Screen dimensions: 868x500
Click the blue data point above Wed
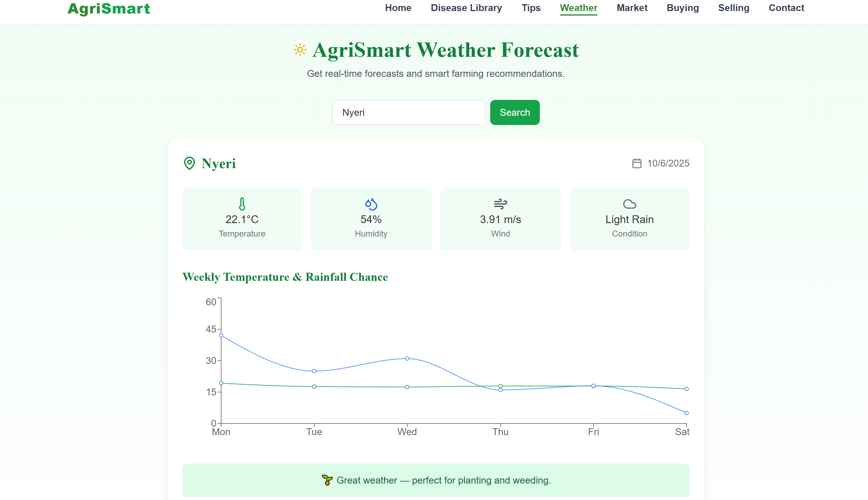pos(407,359)
